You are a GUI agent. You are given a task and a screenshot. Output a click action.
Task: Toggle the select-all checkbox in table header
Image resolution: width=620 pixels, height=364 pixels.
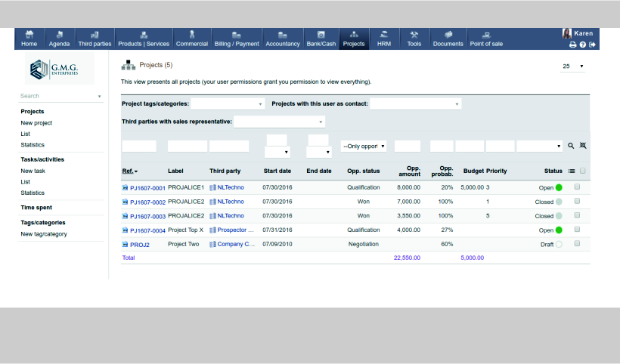click(x=582, y=171)
